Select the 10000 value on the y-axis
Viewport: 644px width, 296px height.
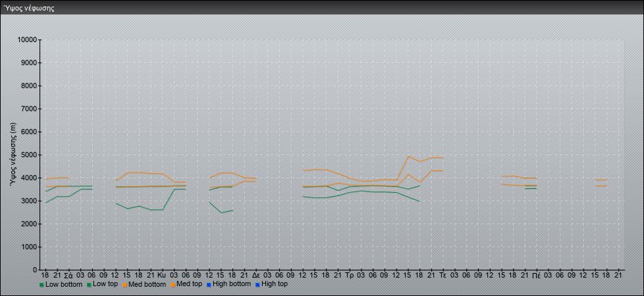[x=28, y=40]
